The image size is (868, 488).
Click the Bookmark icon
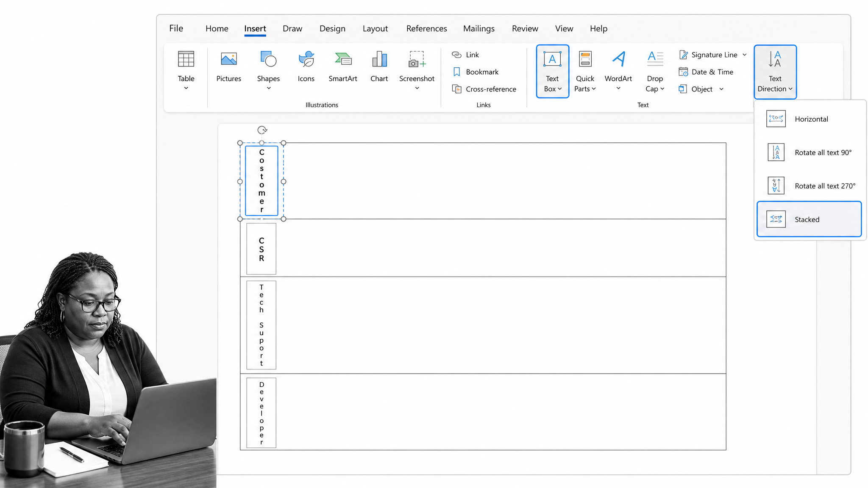pos(456,72)
